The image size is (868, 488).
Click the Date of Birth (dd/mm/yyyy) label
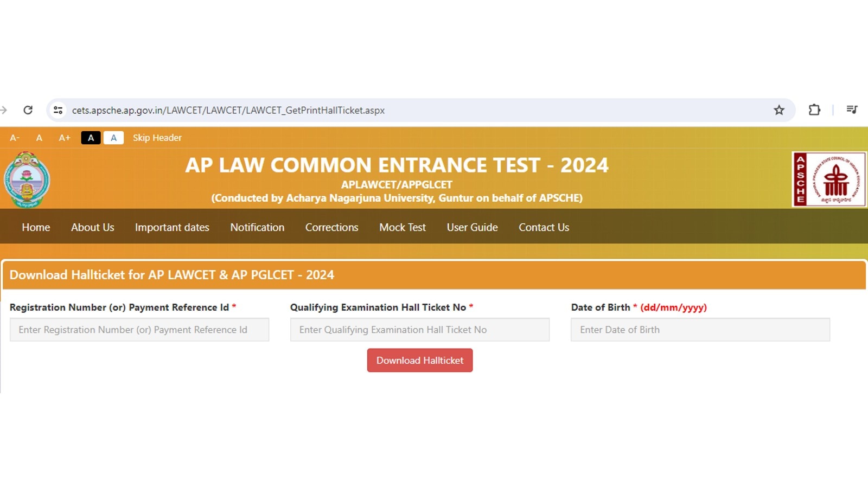[x=639, y=307]
